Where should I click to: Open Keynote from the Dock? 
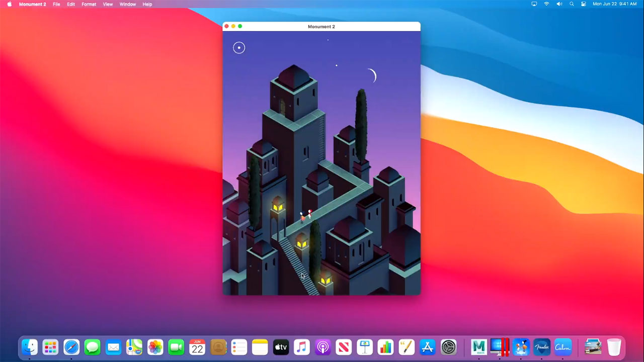coord(364,347)
